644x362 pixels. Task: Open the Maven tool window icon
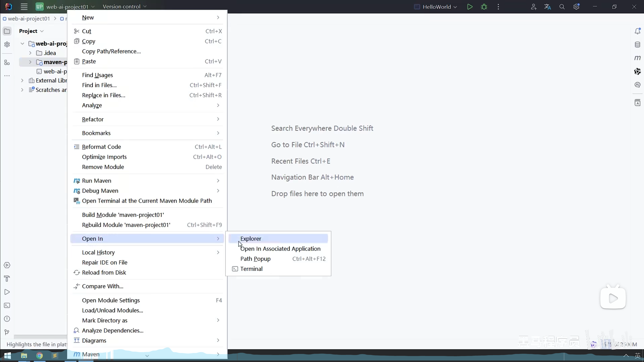click(x=637, y=58)
